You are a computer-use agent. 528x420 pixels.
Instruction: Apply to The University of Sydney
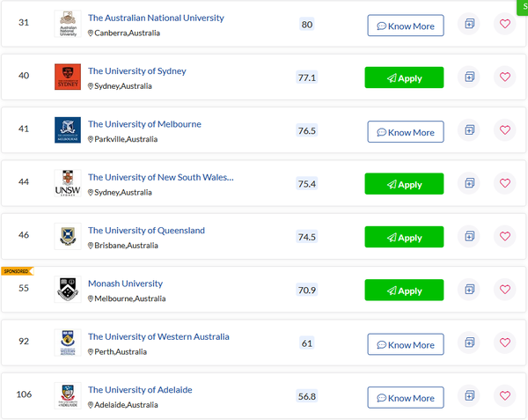[x=404, y=77]
